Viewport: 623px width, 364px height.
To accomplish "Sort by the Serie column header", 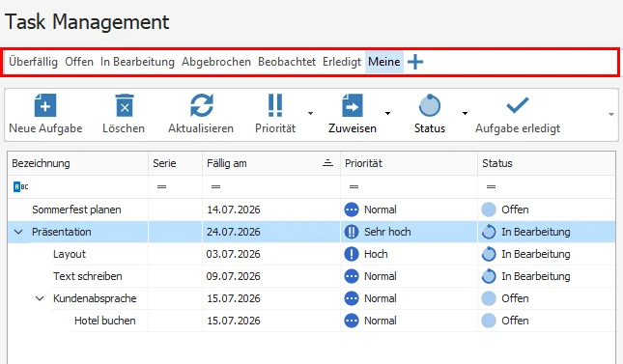I will [x=175, y=163].
